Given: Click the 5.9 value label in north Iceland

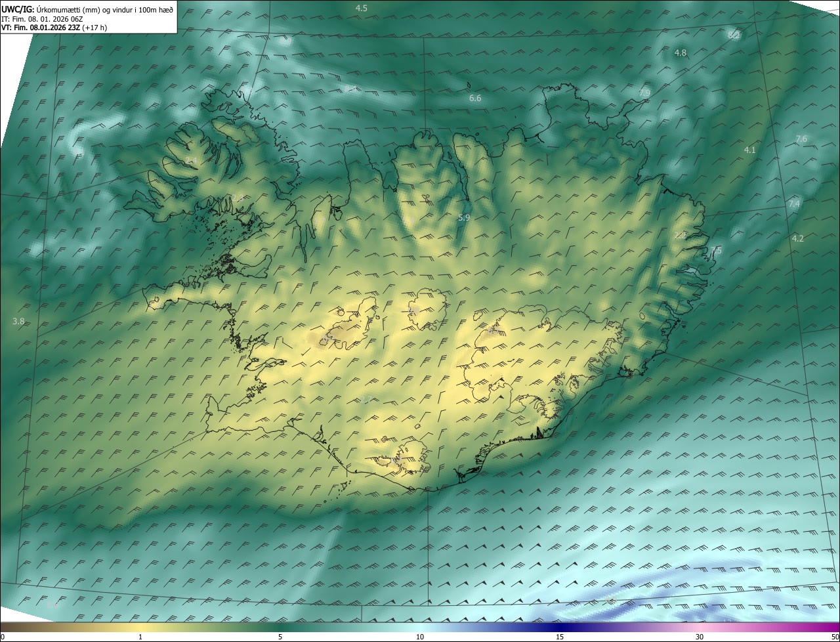Looking at the screenshot, I should click(x=464, y=217).
